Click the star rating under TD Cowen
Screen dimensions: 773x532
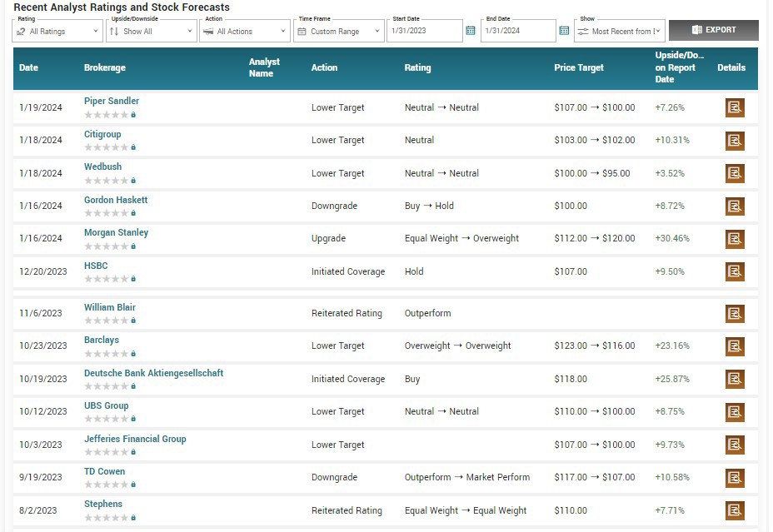tap(106, 485)
